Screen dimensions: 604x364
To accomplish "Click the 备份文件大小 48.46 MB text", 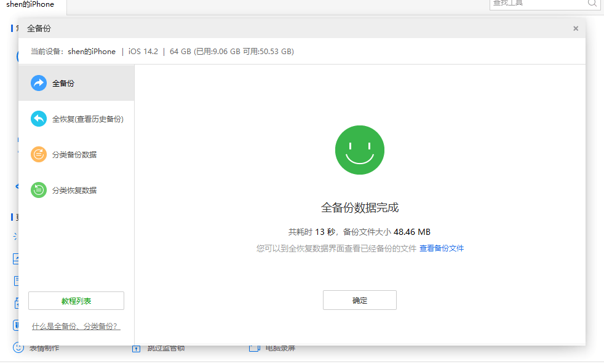I will click(x=387, y=232).
